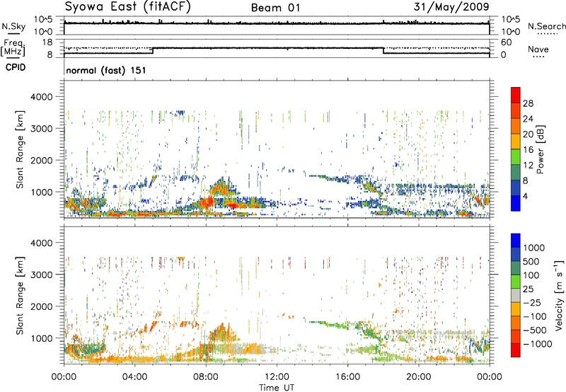Click the "2000" range tick in velocity panel
Screen dimensions: 566x392
pos(42,306)
